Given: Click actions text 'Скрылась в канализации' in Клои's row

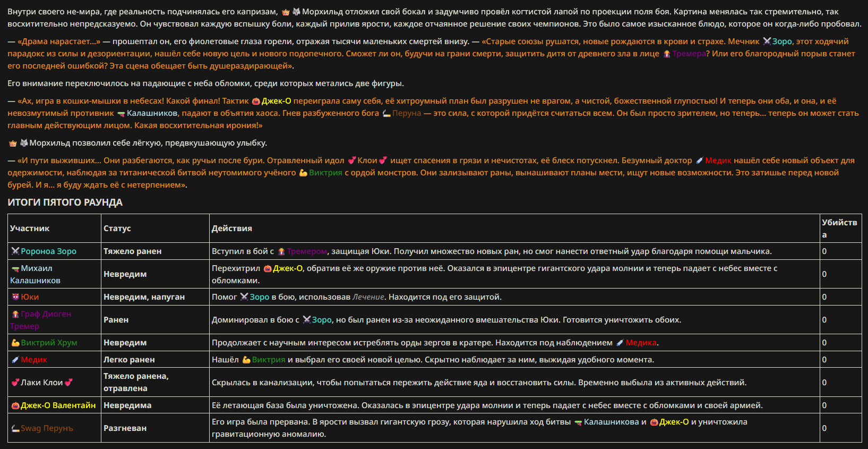Looking at the screenshot, I should [x=261, y=383].
